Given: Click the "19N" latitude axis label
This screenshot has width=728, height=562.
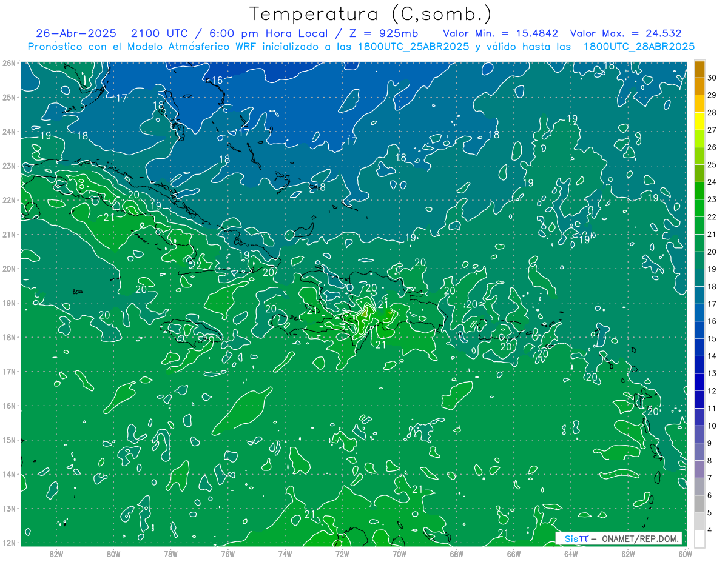Looking at the screenshot, I should tap(9, 303).
